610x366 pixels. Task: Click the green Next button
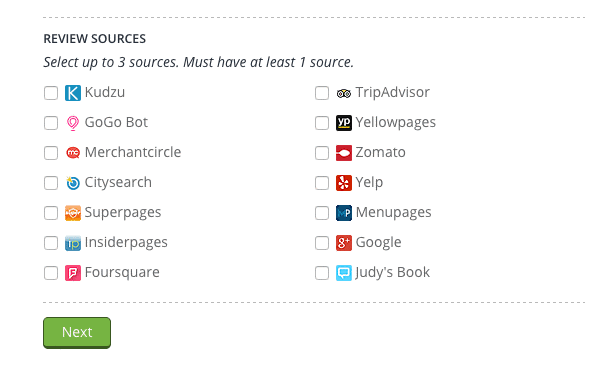[x=77, y=333]
